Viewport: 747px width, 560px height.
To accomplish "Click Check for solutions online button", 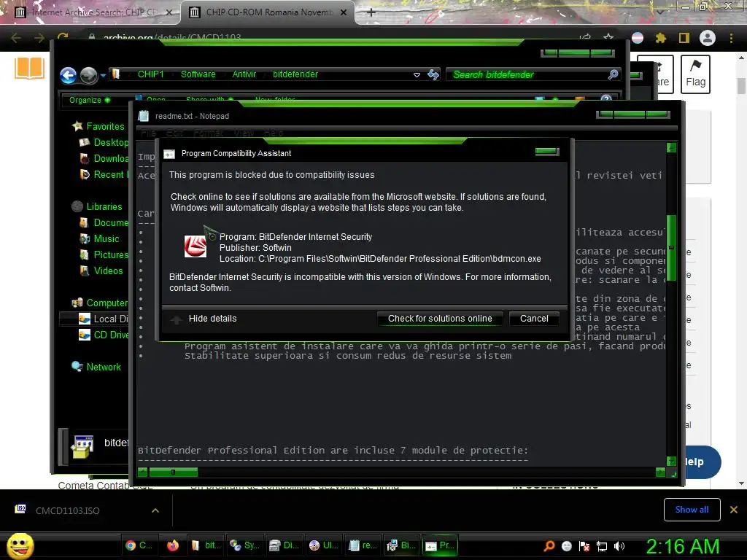I will [x=440, y=319].
